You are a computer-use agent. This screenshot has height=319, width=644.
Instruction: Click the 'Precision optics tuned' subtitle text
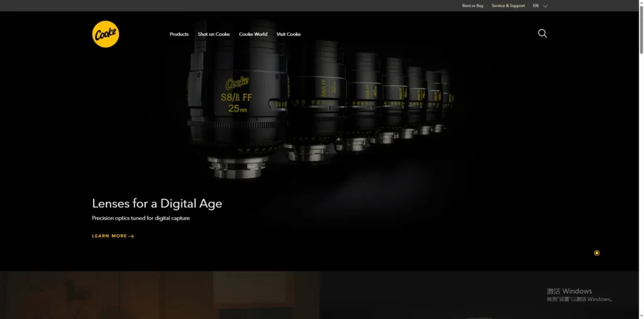tap(140, 218)
